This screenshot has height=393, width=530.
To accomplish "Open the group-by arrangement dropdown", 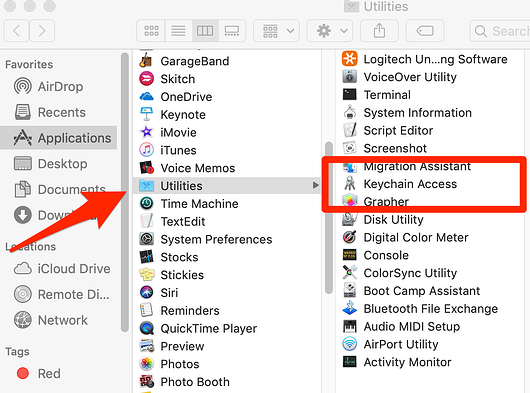I will pyautogui.click(x=276, y=31).
